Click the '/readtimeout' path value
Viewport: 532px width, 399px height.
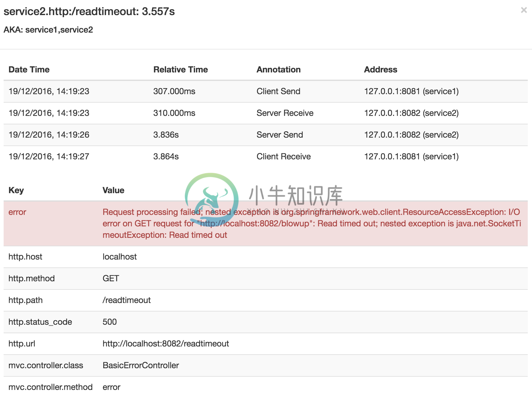pos(127,300)
